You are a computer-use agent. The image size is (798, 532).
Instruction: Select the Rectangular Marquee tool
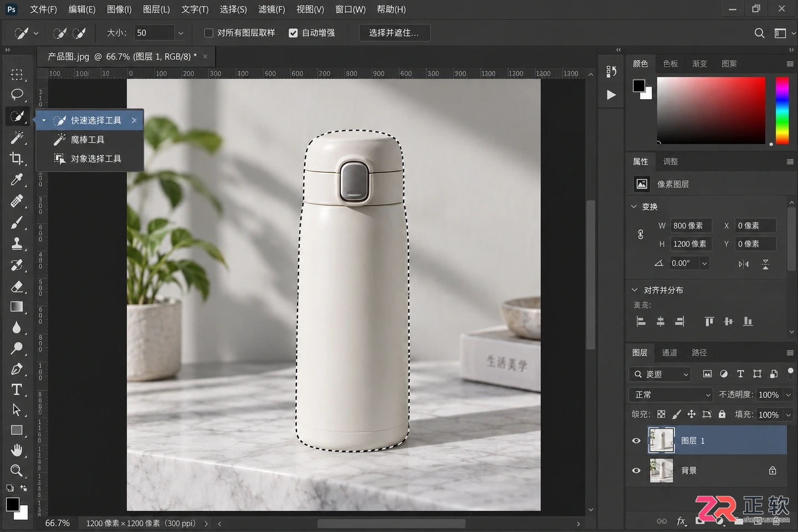(x=17, y=74)
